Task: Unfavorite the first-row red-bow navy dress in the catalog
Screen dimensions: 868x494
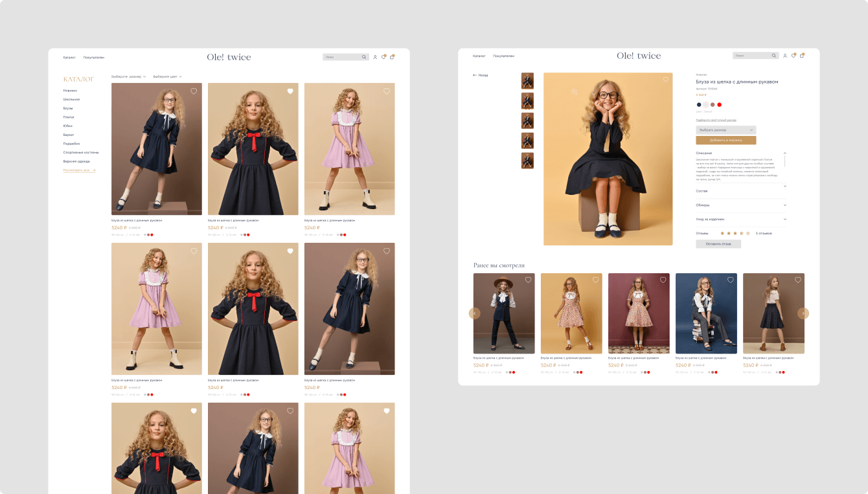Action: [290, 91]
